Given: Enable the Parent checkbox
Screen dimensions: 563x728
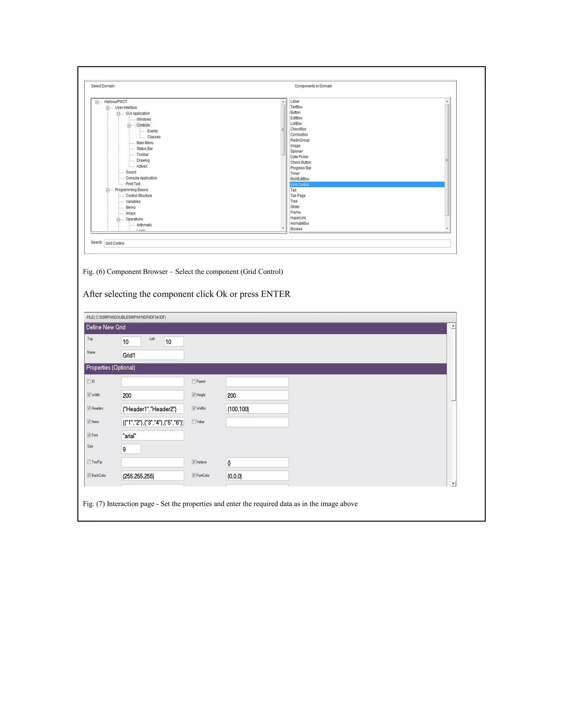Looking at the screenshot, I should click(194, 381).
